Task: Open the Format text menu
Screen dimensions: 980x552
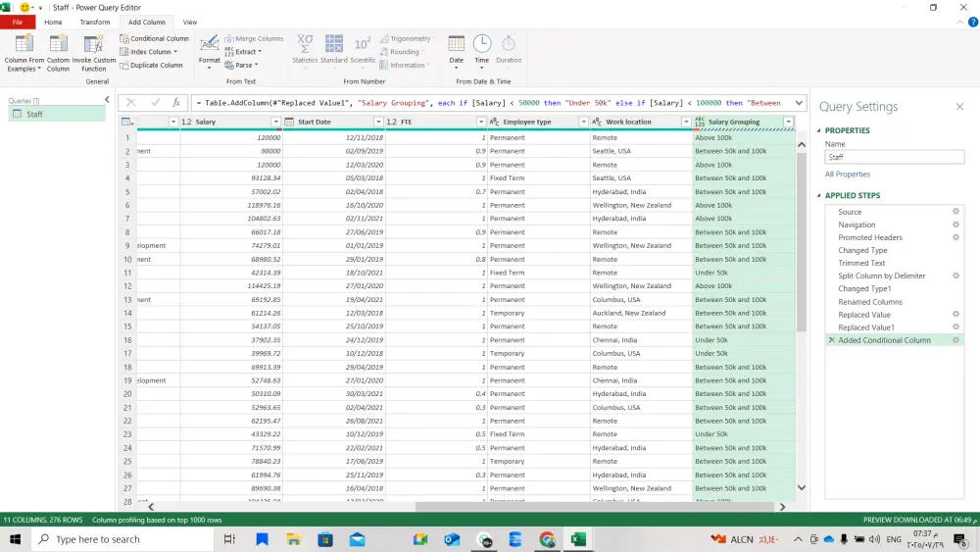Action: click(210, 53)
